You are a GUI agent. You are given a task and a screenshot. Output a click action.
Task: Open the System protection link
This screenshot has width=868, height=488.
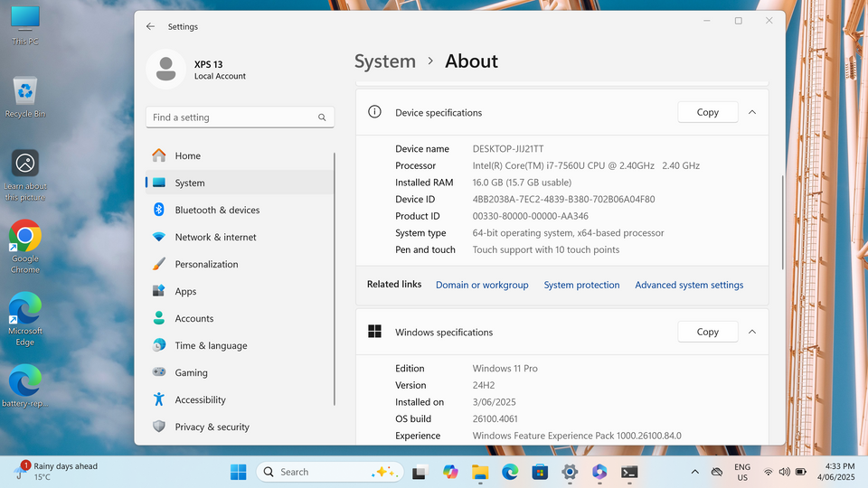tap(581, 285)
